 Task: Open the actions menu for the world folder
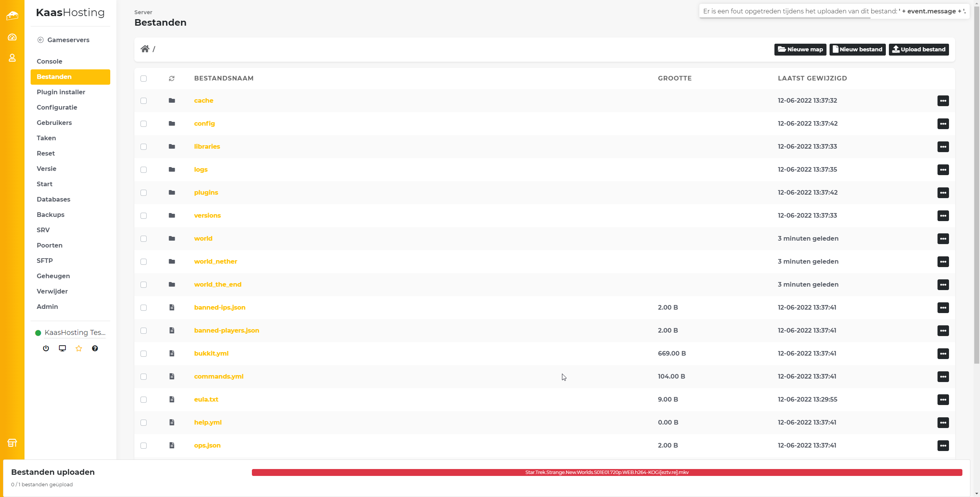pos(943,239)
